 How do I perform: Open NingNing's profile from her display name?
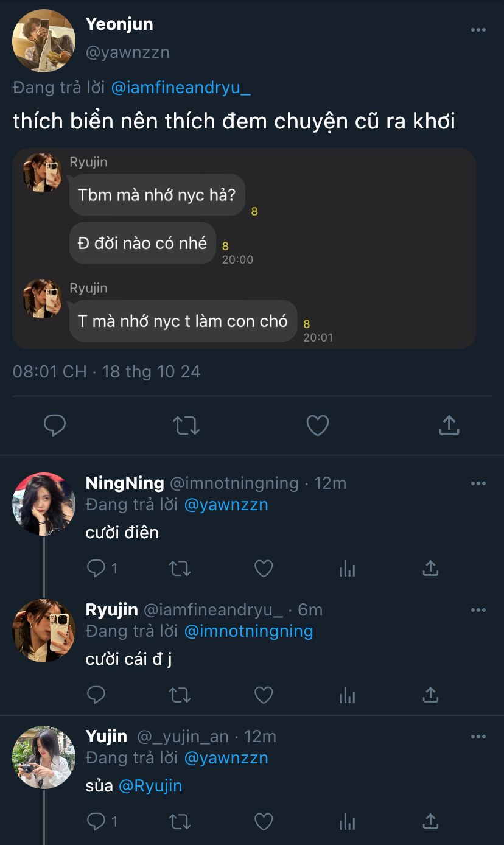pos(125,483)
